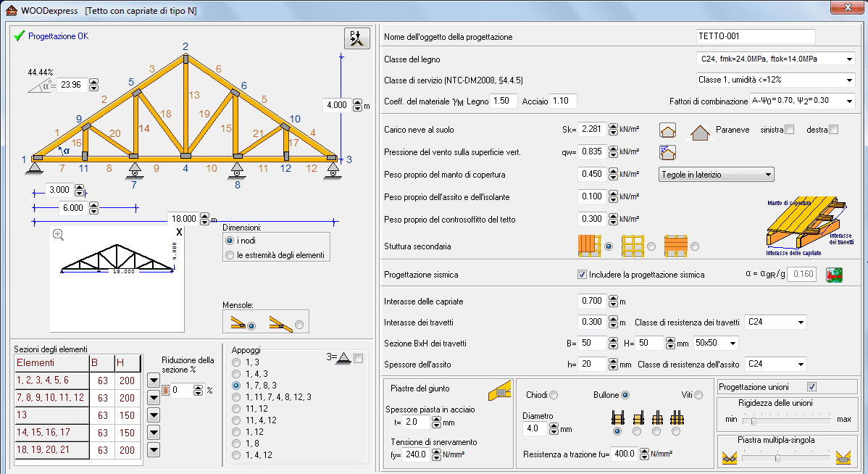This screenshot has width=868, height=474.
Task: Click the snow load Sk value field
Action: (592, 129)
